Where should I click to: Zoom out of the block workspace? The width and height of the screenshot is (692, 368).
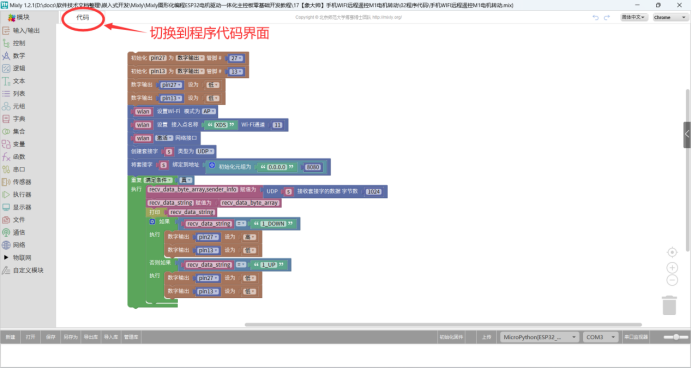(672, 280)
